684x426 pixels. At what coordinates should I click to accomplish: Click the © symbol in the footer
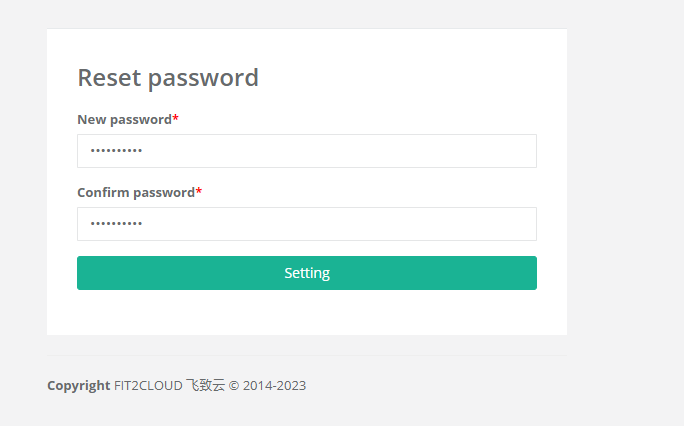click(x=234, y=385)
